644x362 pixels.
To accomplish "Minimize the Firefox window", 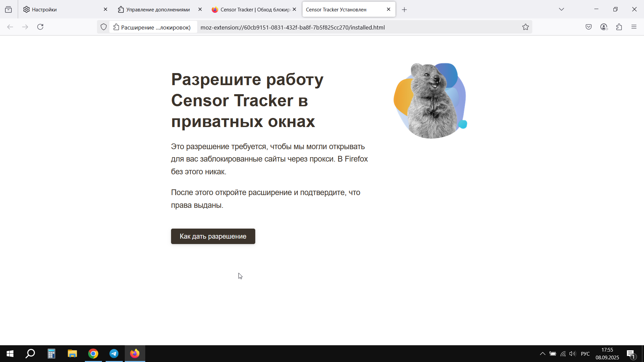I will [596, 9].
